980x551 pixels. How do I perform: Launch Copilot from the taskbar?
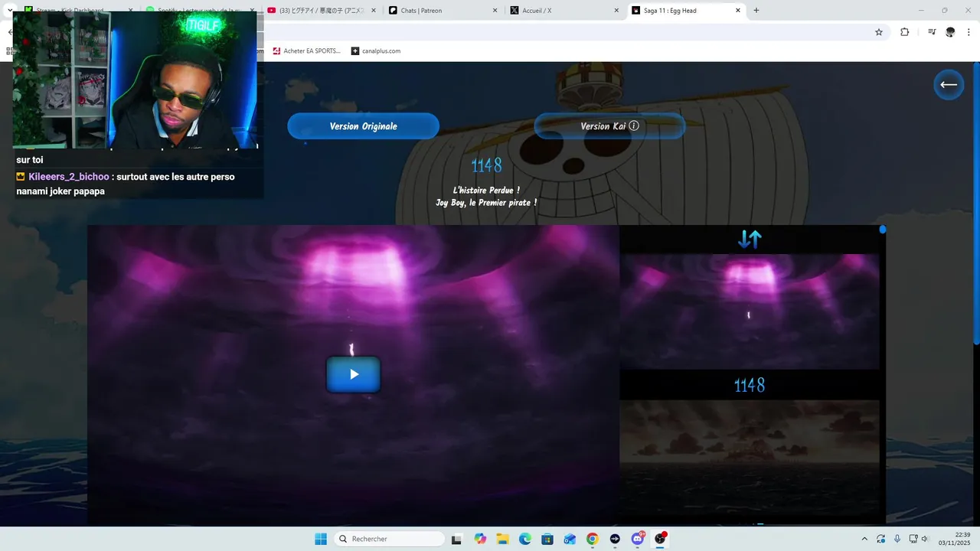click(x=480, y=539)
